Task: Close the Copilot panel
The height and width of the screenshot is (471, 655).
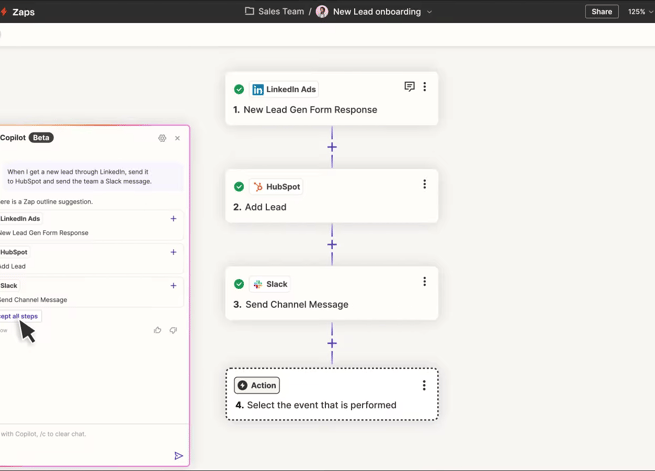Action: [x=178, y=138]
